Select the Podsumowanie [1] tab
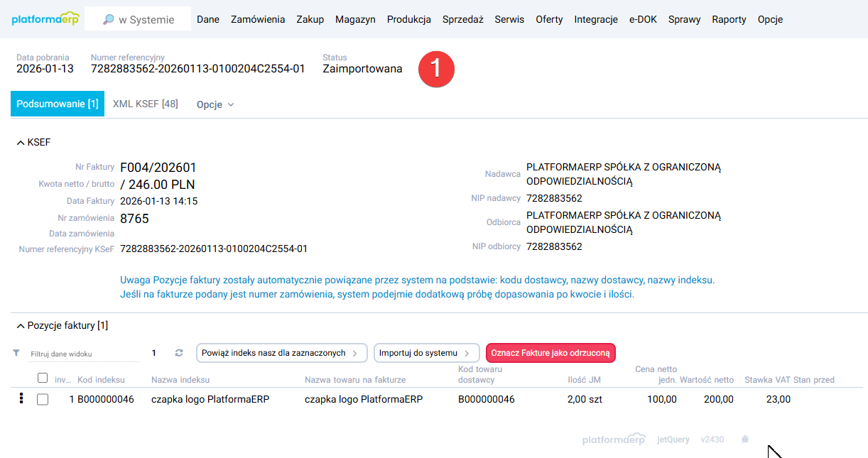Image resolution: width=868 pixels, height=458 pixels. tap(57, 103)
